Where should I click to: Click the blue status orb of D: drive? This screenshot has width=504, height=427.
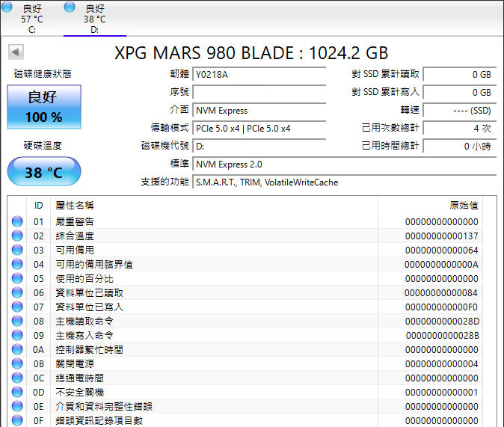point(70,7)
